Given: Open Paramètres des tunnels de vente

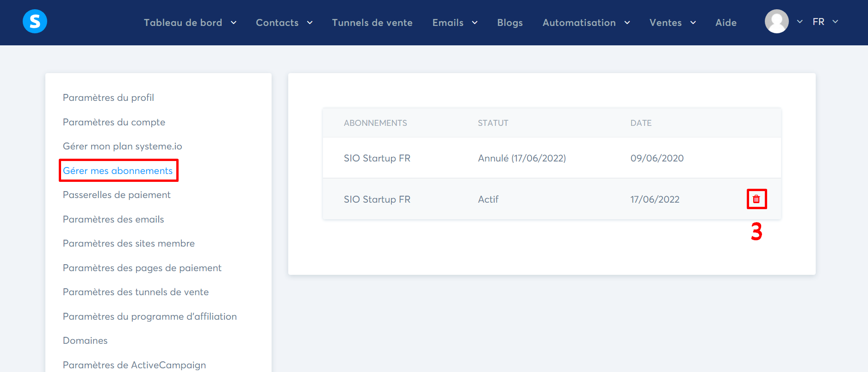Looking at the screenshot, I should (136, 292).
